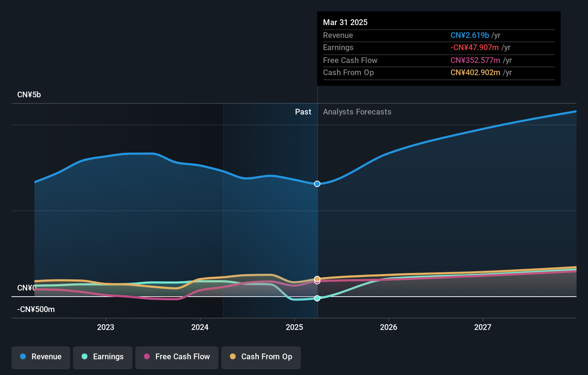Click the CN¥402.902m cash from op value
The height and width of the screenshot is (375, 588).
coord(475,73)
